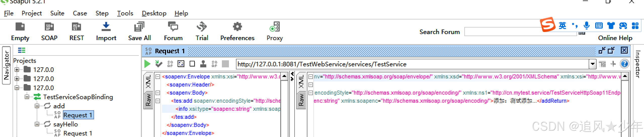This screenshot has width=644, height=137.
Task: Open Sogou soft keyboard icon
Action: coord(599,25)
